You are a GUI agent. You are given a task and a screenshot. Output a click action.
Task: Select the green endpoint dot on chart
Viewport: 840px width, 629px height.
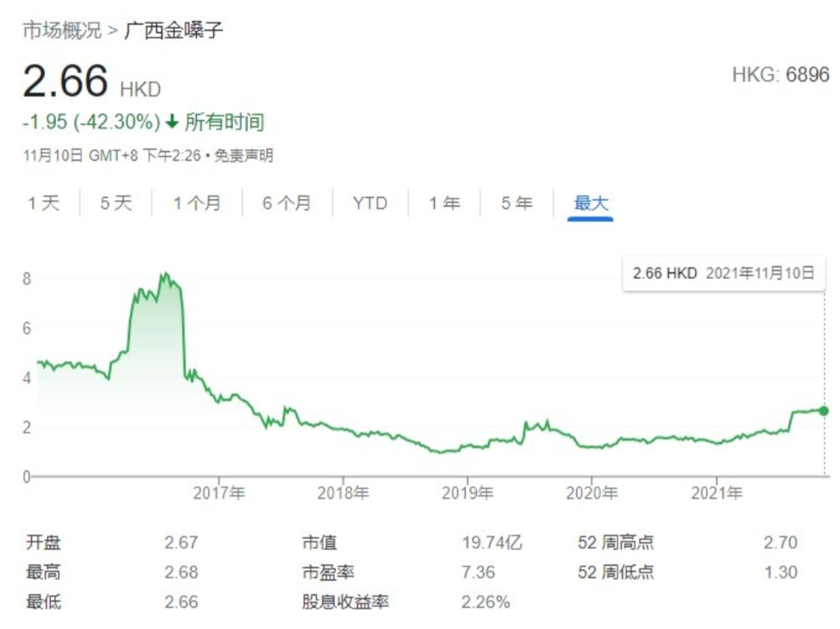click(824, 410)
